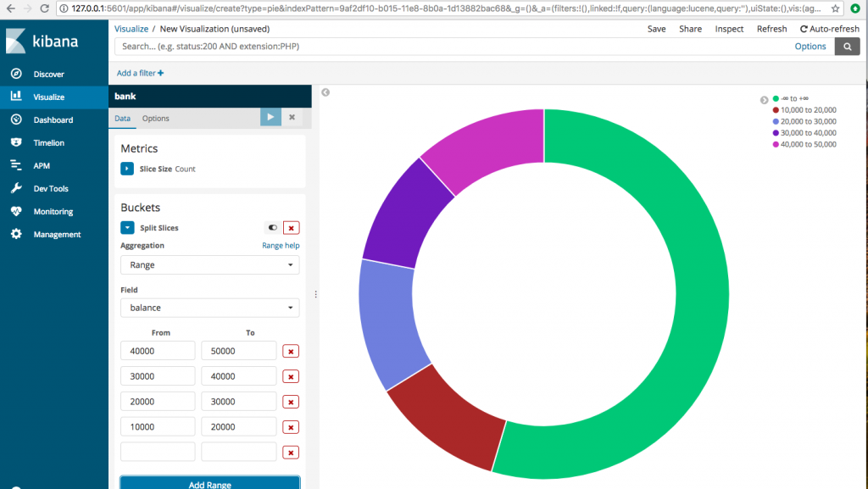The width and height of the screenshot is (868, 489).
Task: Open the Aggregation Range dropdown
Action: tap(210, 265)
